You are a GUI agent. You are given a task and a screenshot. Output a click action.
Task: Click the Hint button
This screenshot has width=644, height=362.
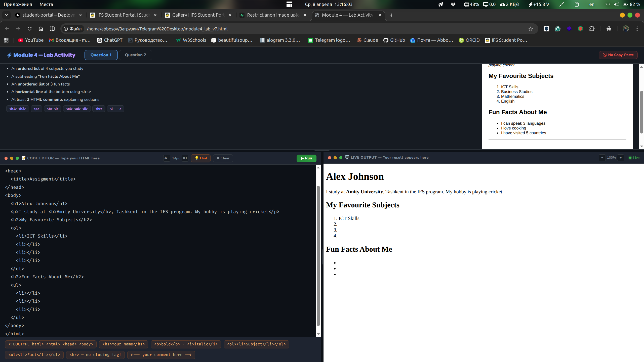coord(201,158)
